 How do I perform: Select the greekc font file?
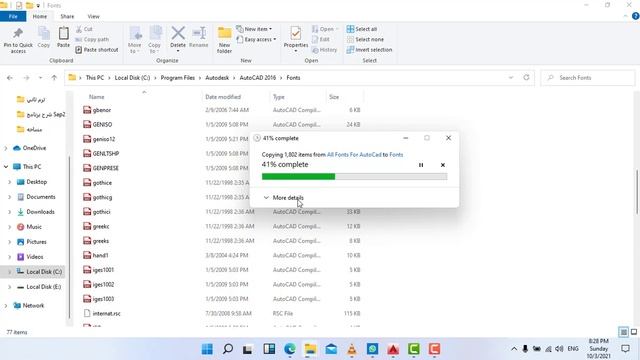pos(101,226)
